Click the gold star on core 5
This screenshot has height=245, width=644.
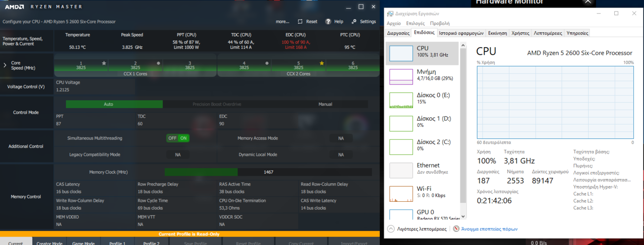321,63
